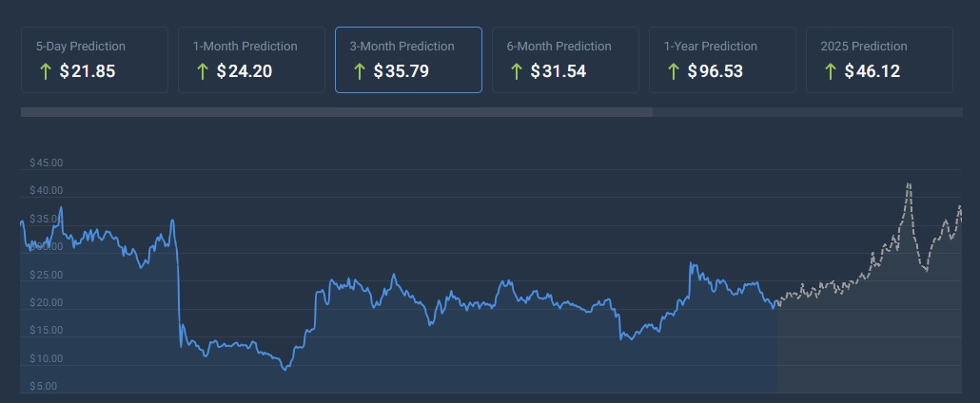Image resolution: width=980 pixels, height=403 pixels.
Task: Click the green up arrow beside $96.53
Action: coord(673,71)
